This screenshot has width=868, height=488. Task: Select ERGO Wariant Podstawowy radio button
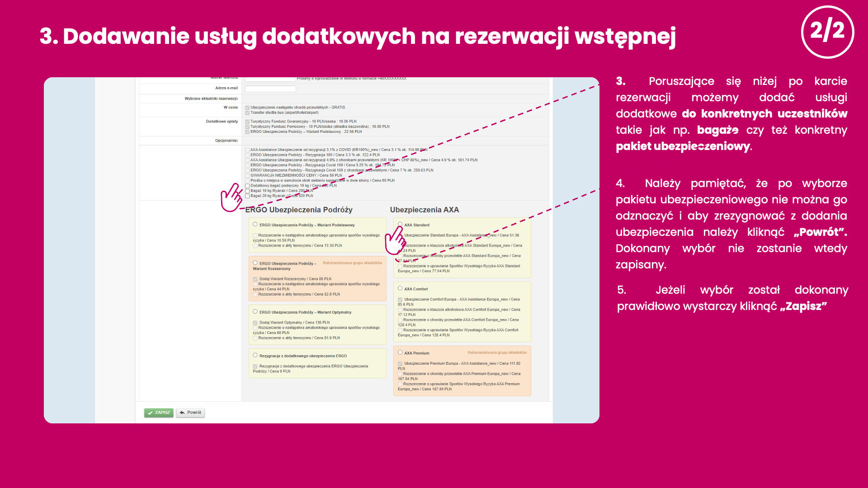pos(255,225)
